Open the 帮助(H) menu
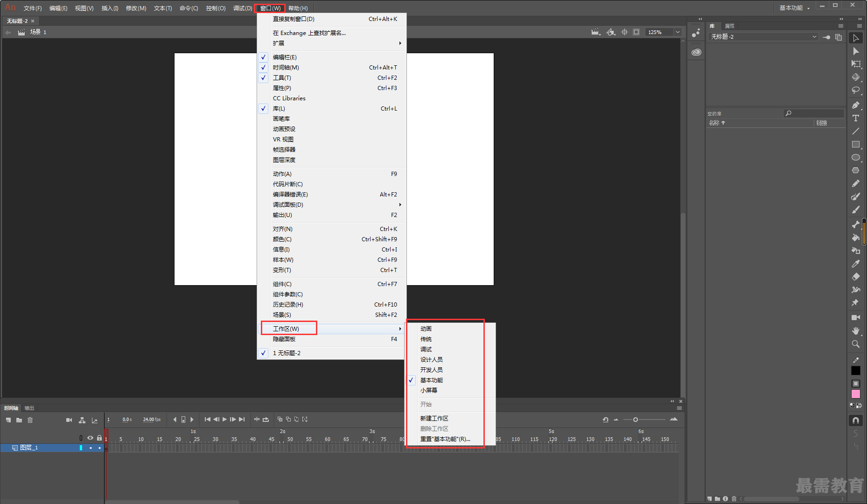The image size is (867, 504). coord(298,8)
